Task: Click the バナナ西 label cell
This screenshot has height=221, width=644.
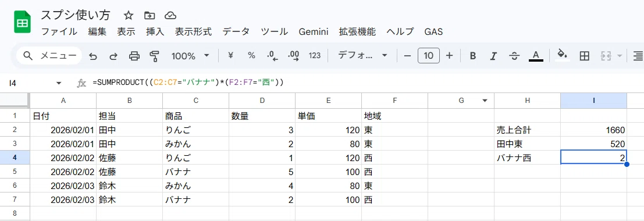Action: coord(527,158)
